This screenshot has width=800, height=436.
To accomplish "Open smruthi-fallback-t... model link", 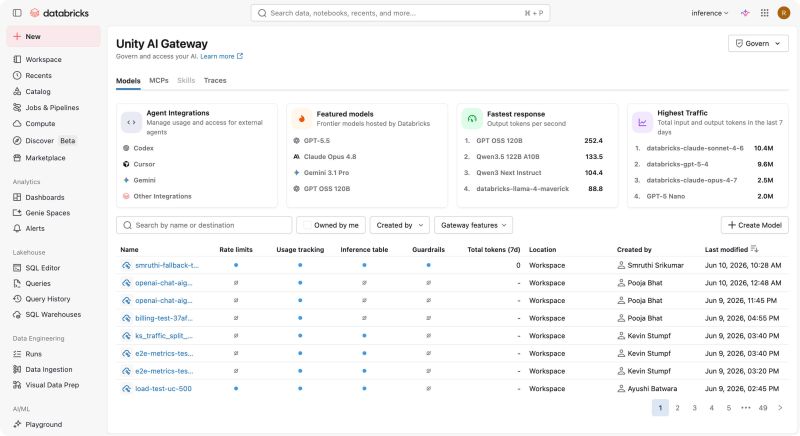I will point(167,265).
